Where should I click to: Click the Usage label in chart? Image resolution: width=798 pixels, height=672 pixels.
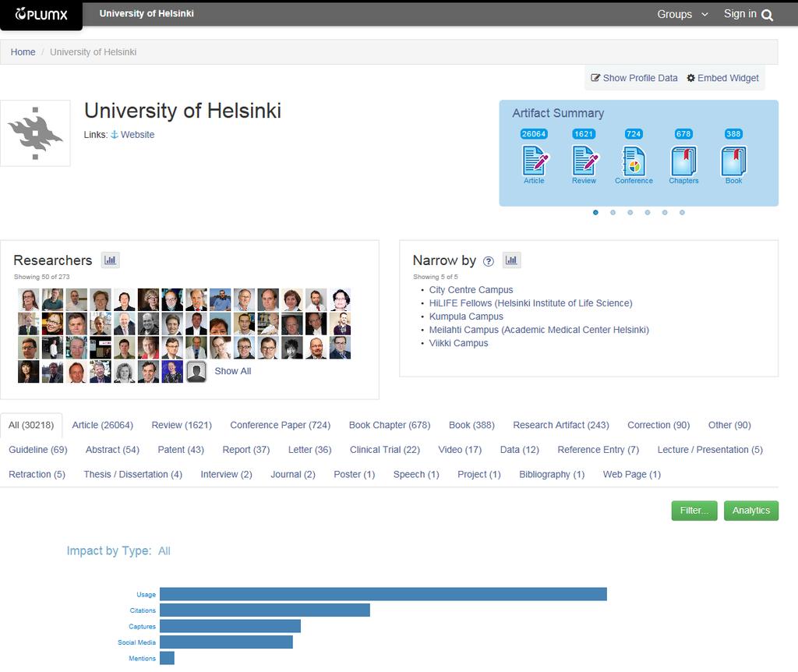(x=146, y=595)
